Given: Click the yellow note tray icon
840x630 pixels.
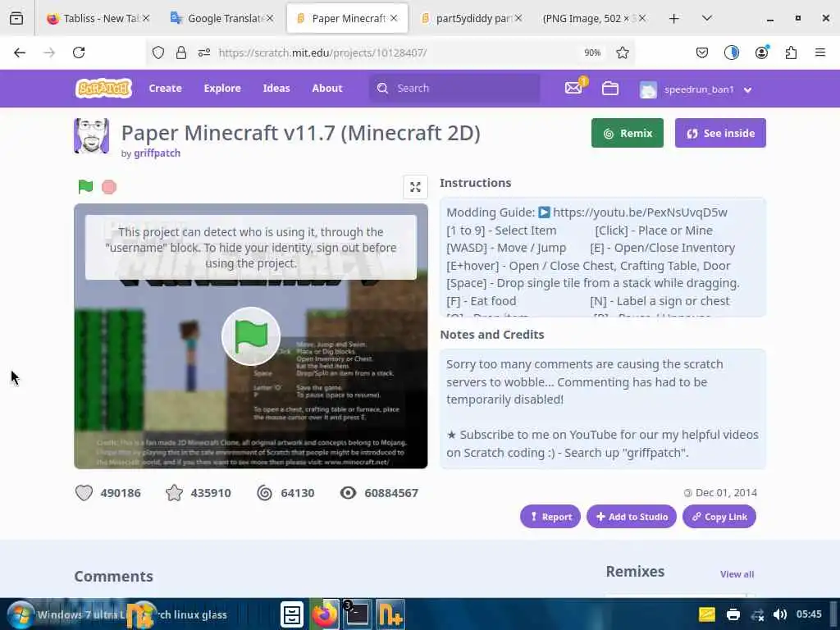Looking at the screenshot, I should pos(706,614).
